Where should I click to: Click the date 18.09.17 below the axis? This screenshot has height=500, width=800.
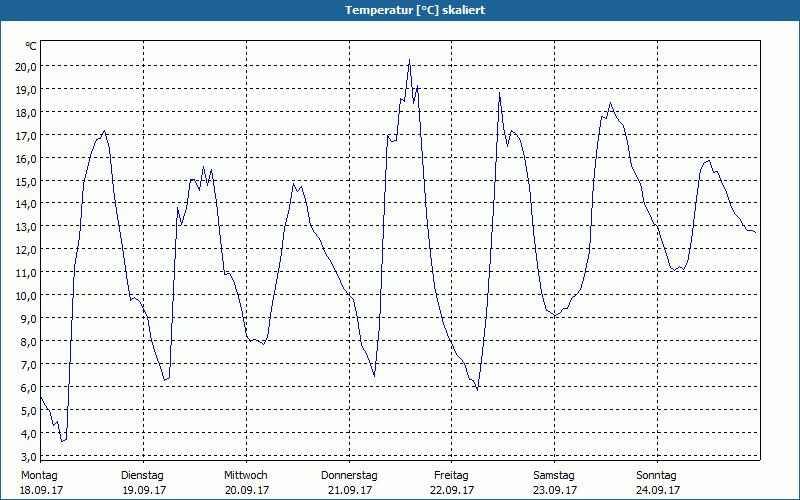(42, 490)
